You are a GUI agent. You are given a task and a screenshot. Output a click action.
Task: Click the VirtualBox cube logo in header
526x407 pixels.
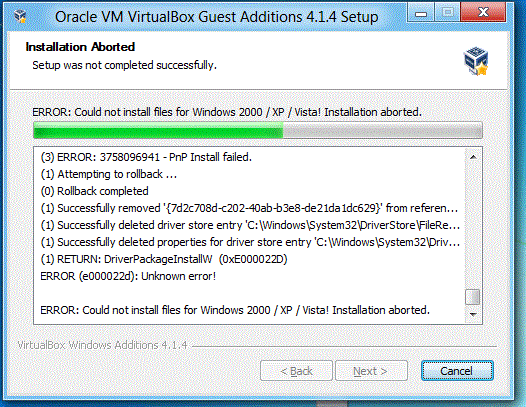(x=476, y=61)
